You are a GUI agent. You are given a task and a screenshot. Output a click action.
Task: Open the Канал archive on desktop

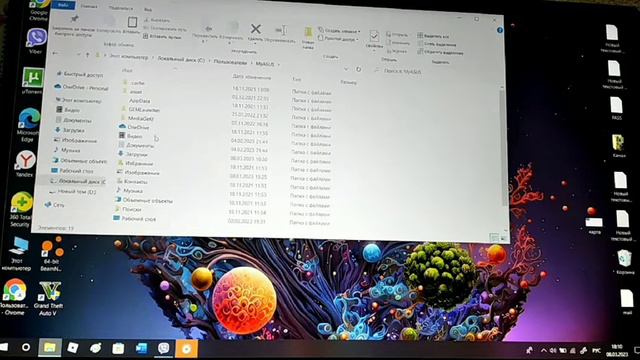[x=618, y=146]
